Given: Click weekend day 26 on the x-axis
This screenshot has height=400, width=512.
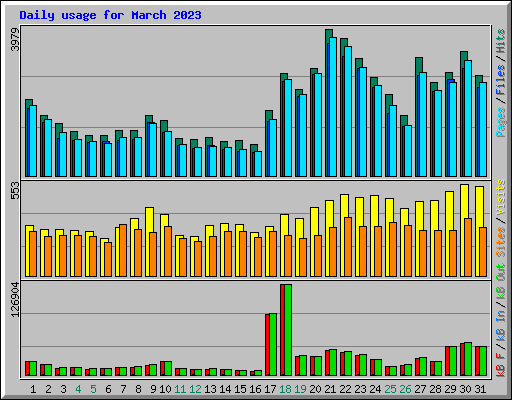Looking at the screenshot, I should (x=406, y=389).
